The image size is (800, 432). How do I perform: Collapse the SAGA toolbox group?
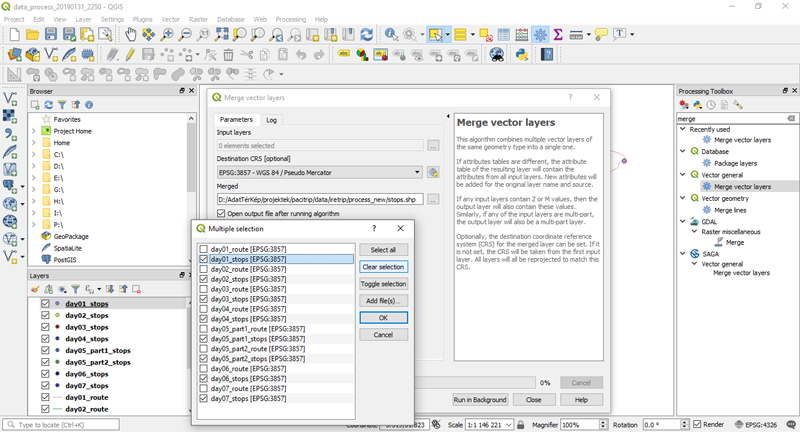pos(683,253)
